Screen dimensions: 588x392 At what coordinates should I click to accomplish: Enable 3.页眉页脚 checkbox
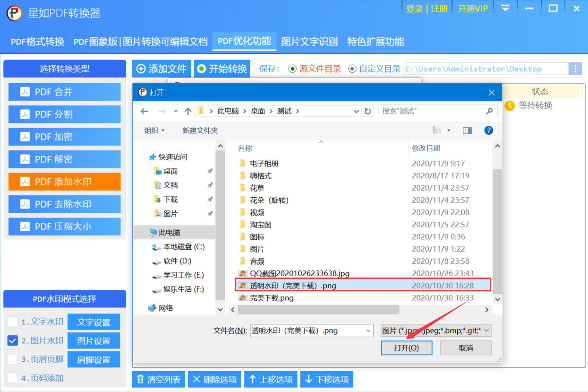tap(13, 359)
